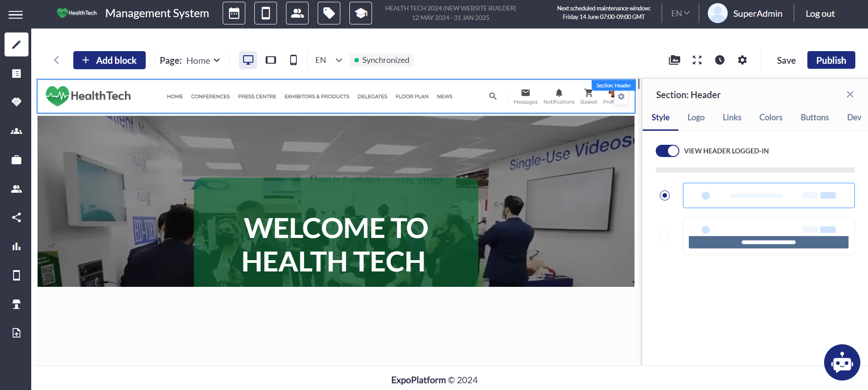The image size is (868, 390).
Task: Switch to tablet preview mode
Action: (x=271, y=60)
